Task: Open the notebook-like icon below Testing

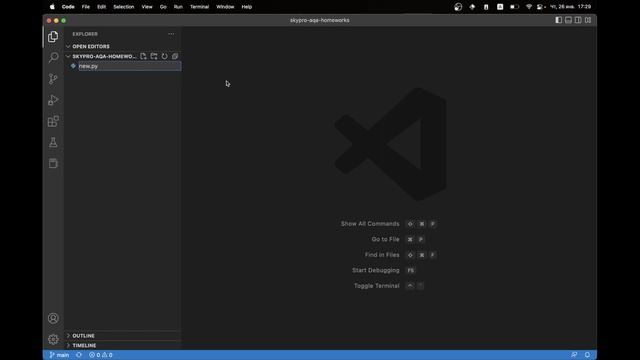Action: 53,163
